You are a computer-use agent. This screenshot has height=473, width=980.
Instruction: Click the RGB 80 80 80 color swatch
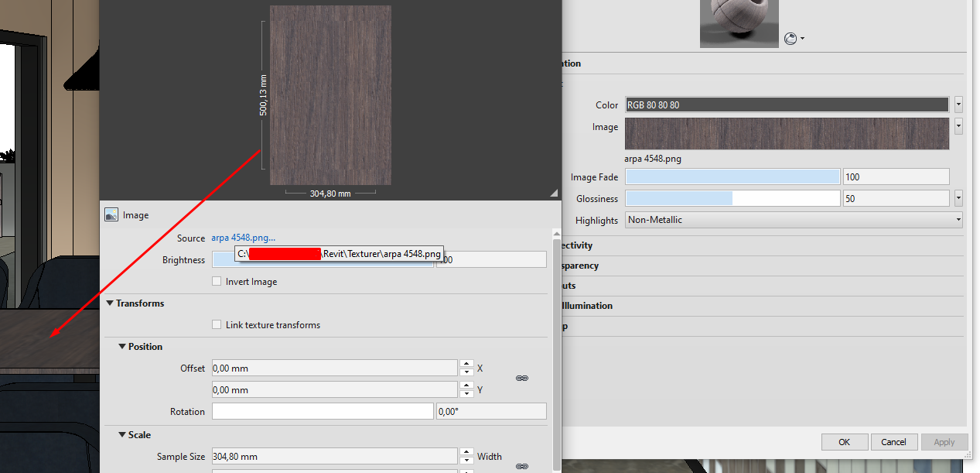786,105
